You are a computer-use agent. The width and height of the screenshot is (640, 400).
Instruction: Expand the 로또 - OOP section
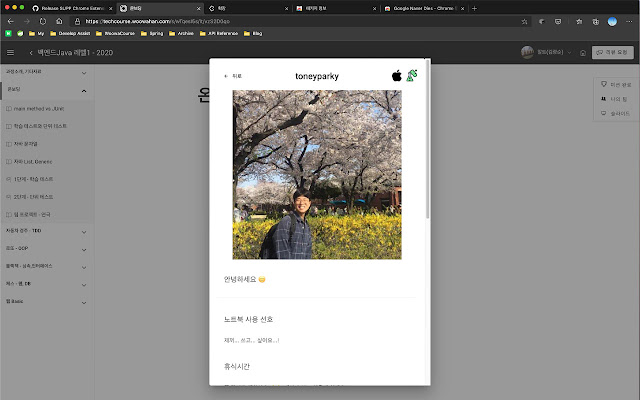pos(84,249)
